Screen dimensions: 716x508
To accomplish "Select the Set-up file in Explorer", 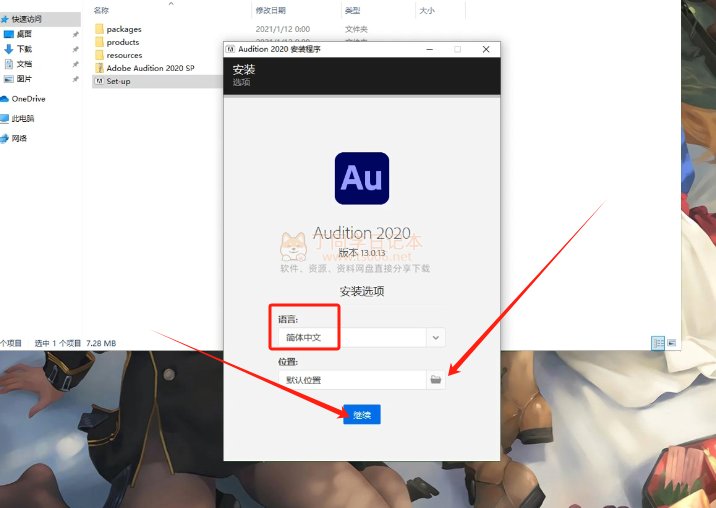I will click(x=118, y=81).
